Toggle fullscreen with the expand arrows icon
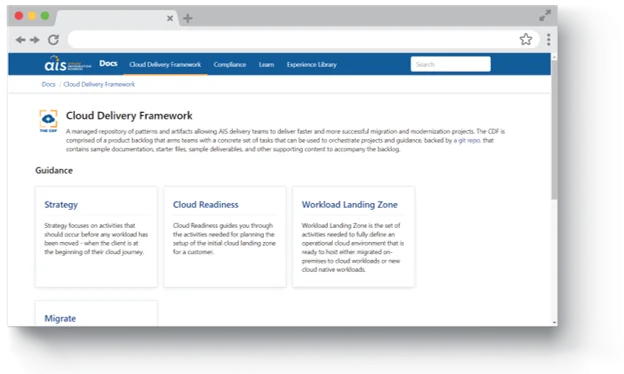The image size is (624, 374). (x=545, y=16)
